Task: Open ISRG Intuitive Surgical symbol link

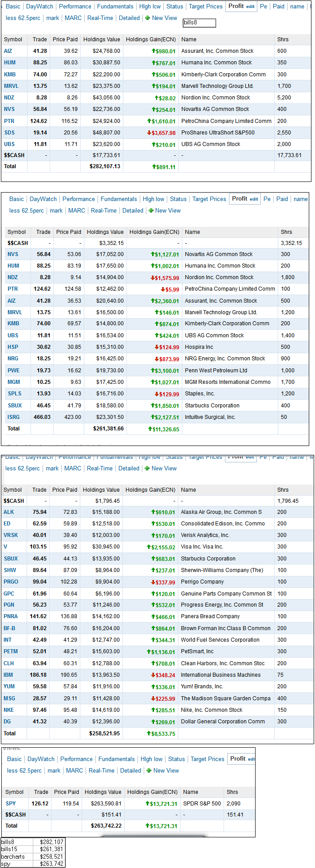Action: coord(14,417)
